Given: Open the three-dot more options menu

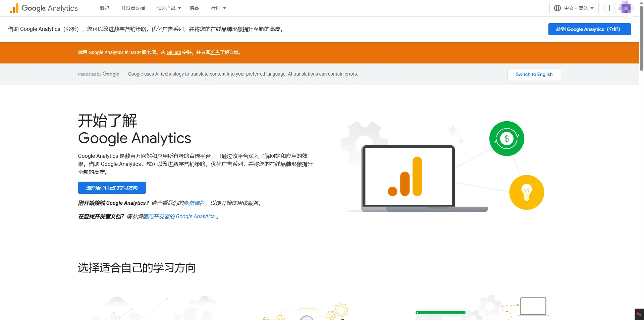Looking at the screenshot, I should 609,8.
